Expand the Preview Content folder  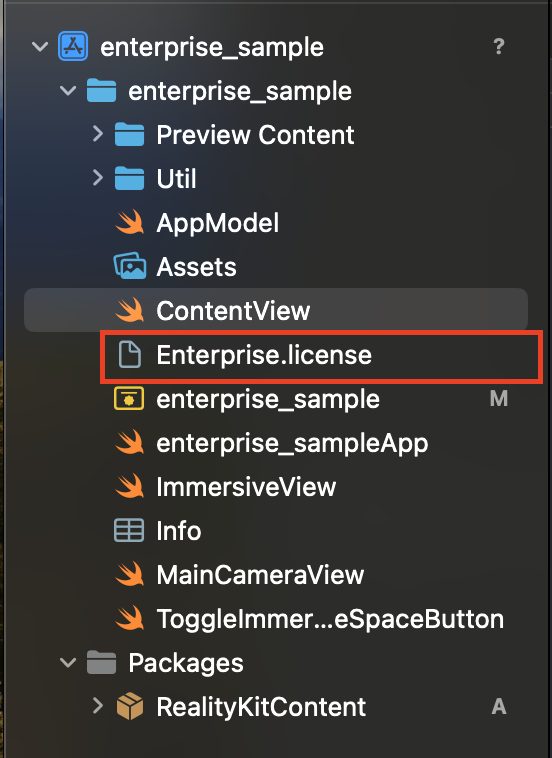[98, 134]
